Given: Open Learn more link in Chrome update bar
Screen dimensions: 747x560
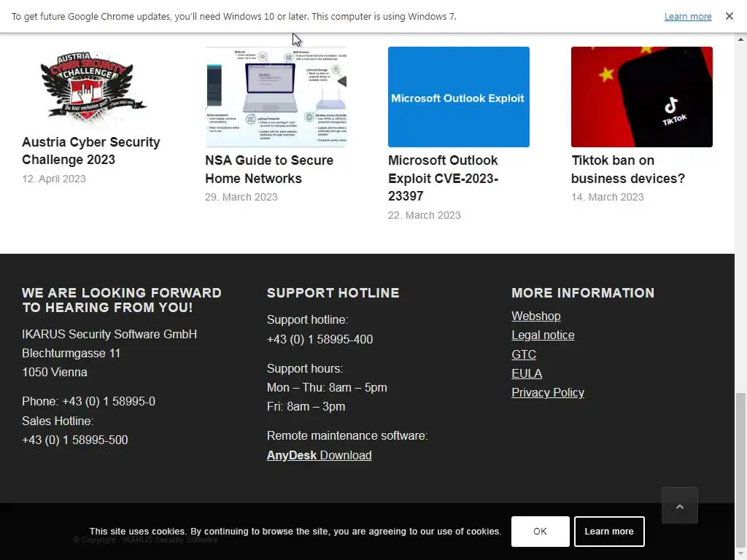Looking at the screenshot, I should coord(687,16).
